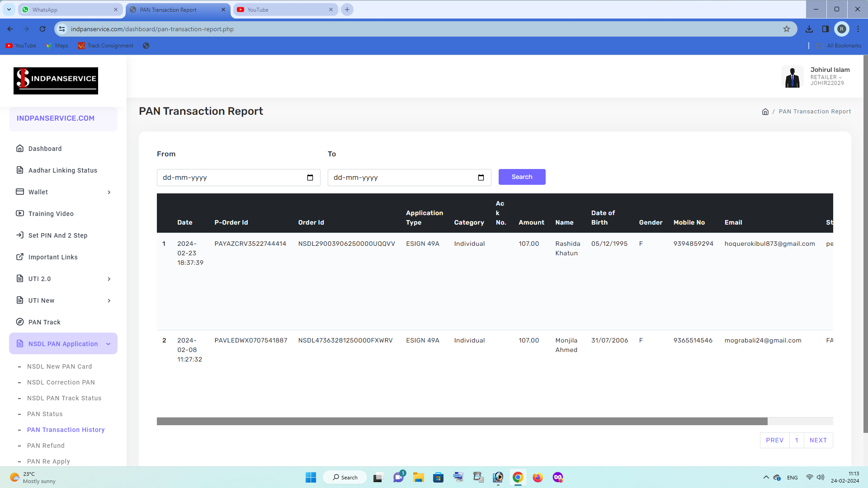This screenshot has width=868, height=488.
Task: Open NSDL New PAN Card link
Action: point(59,366)
